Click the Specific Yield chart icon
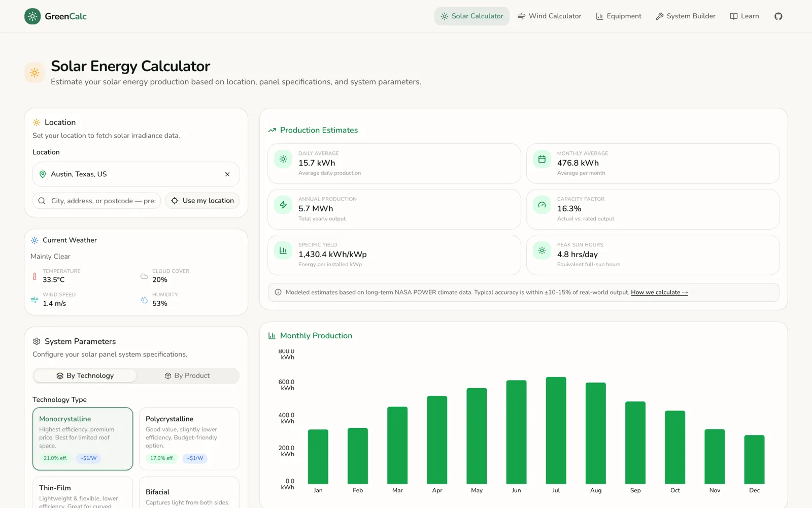The height and width of the screenshot is (508, 812). [283, 250]
